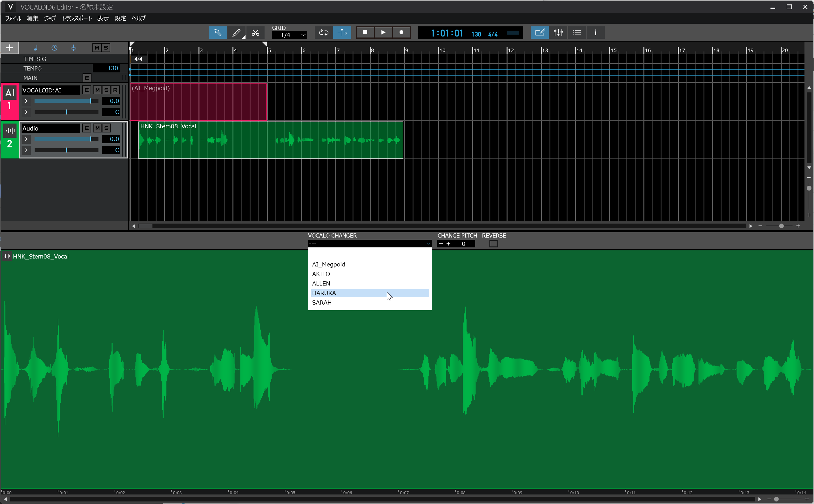Click the clock icon in track header

[x=54, y=48]
